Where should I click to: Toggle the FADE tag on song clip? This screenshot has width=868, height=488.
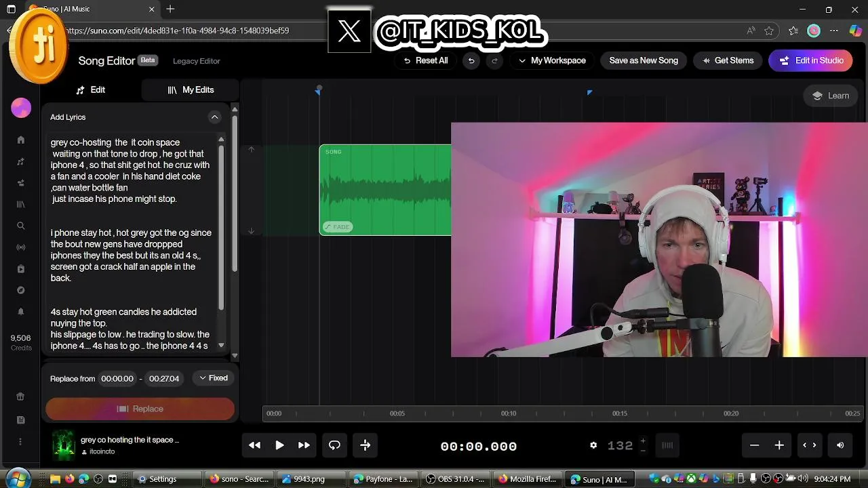(337, 227)
